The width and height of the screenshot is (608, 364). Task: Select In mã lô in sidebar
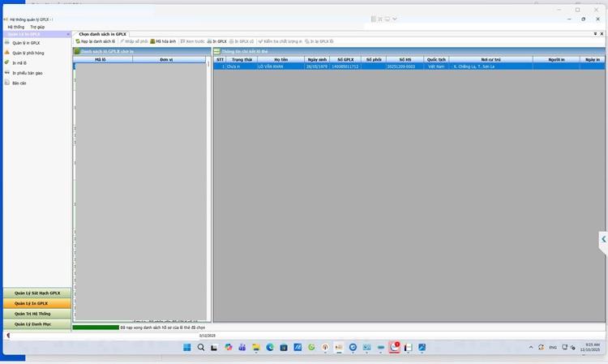click(x=19, y=62)
